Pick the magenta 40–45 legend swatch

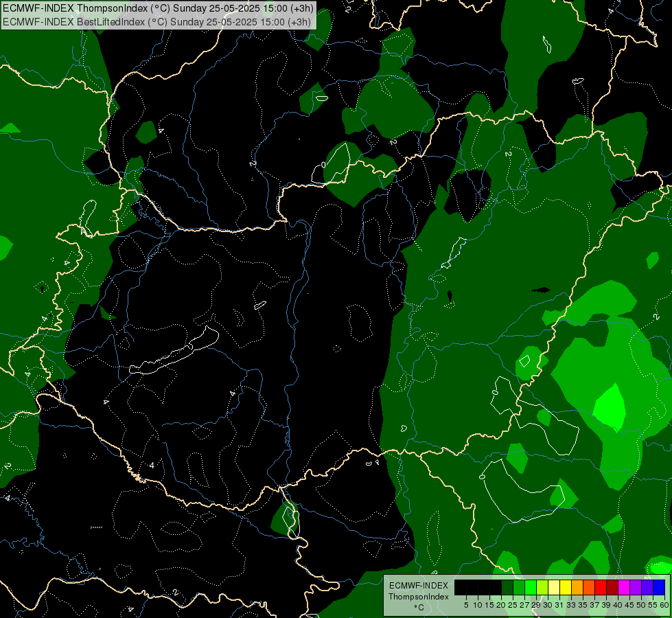(623, 588)
